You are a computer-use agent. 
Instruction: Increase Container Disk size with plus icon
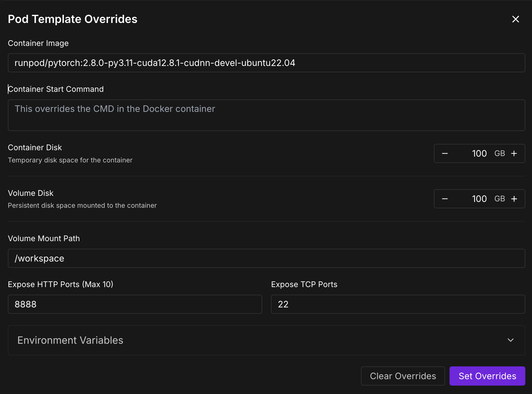click(514, 153)
